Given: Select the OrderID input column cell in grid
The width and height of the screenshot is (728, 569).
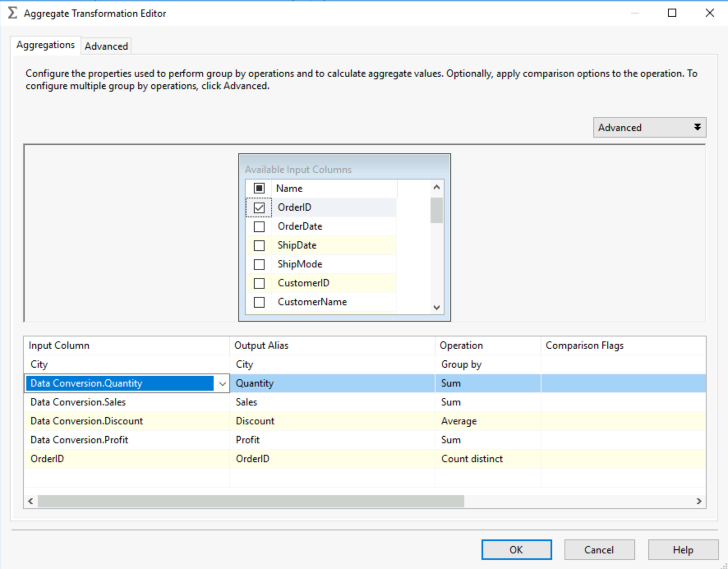Looking at the screenshot, I should pos(127,459).
